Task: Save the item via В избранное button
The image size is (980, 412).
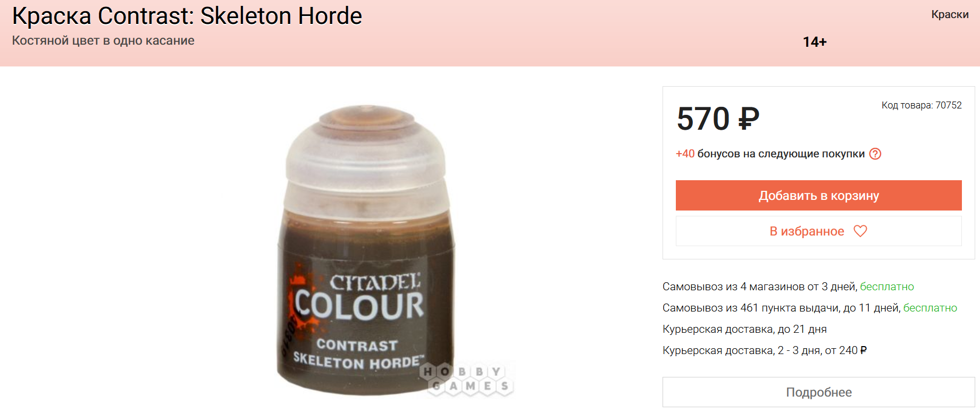Action: pos(818,231)
